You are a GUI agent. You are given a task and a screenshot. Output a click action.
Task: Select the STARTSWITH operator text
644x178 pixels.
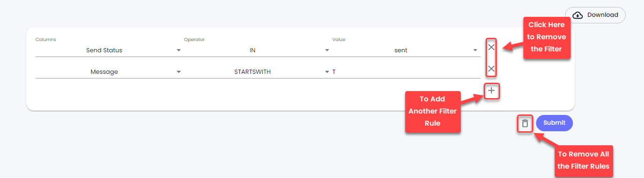pyautogui.click(x=252, y=72)
